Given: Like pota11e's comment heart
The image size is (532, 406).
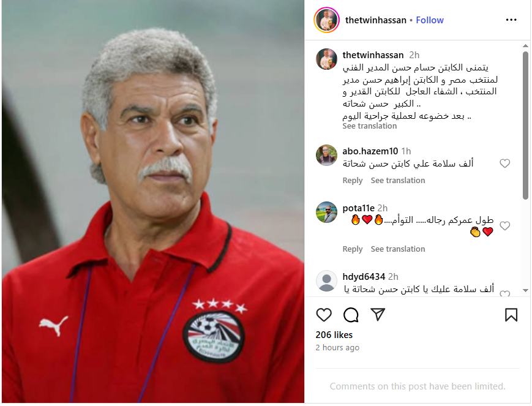Looking at the screenshot, I should coord(505,226).
